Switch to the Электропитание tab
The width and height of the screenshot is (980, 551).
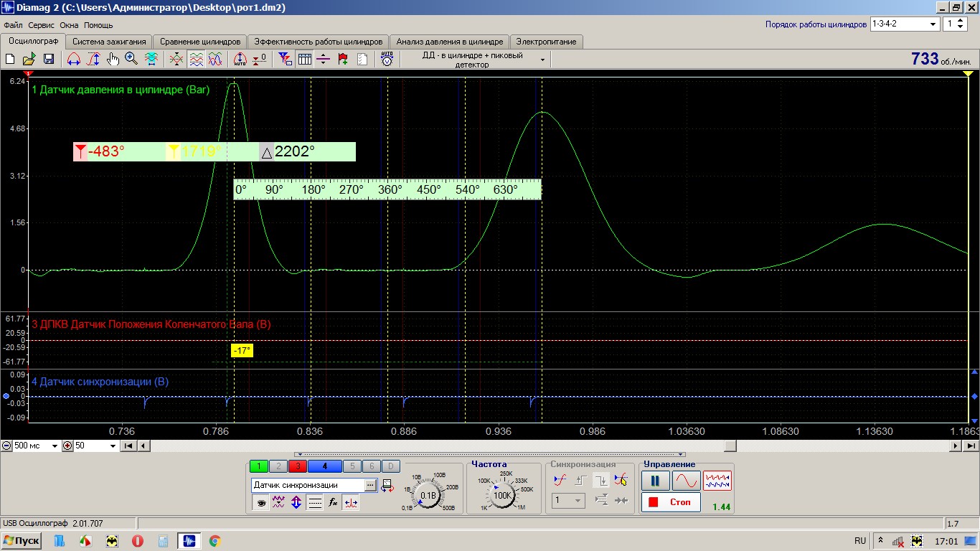click(x=546, y=42)
